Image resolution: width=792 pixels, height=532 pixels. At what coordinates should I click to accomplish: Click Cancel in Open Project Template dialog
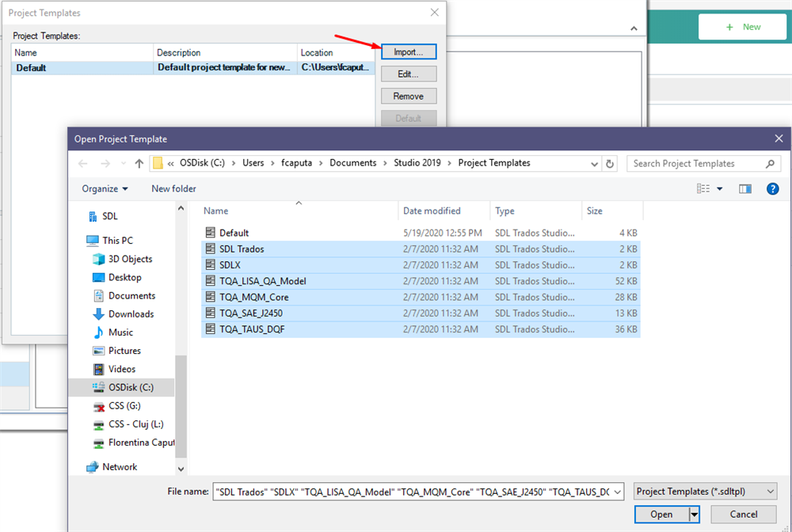pyautogui.click(x=744, y=515)
